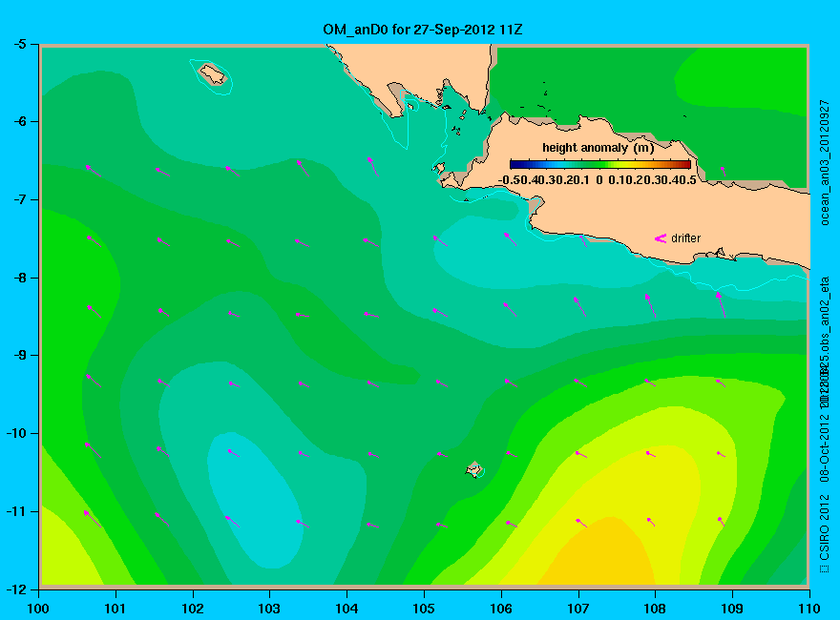Click the x-axis label '109'
Viewport: 840px width, 620px height.
click(x=732, y=609)
